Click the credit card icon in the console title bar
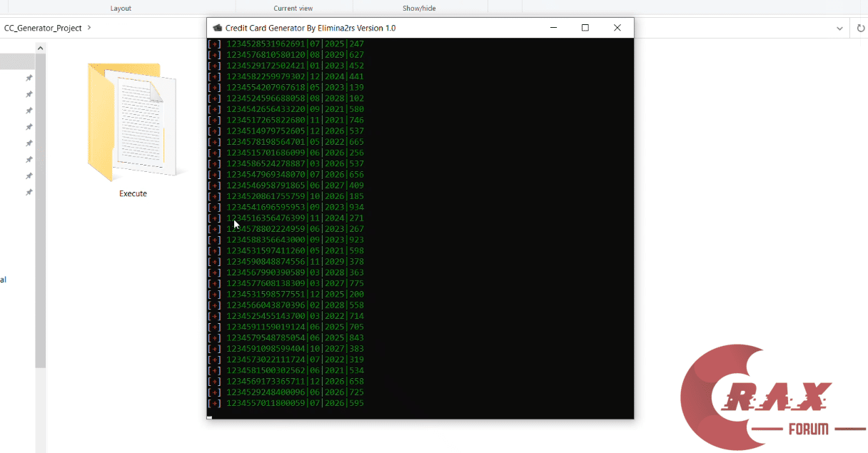The width and height of the screenshot is (868, 453). [218, 28]
